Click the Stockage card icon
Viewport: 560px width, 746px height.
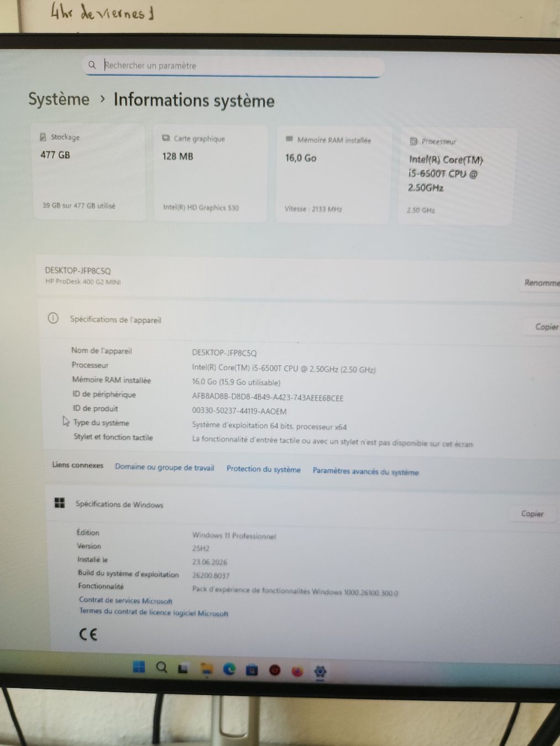(43, 136)
